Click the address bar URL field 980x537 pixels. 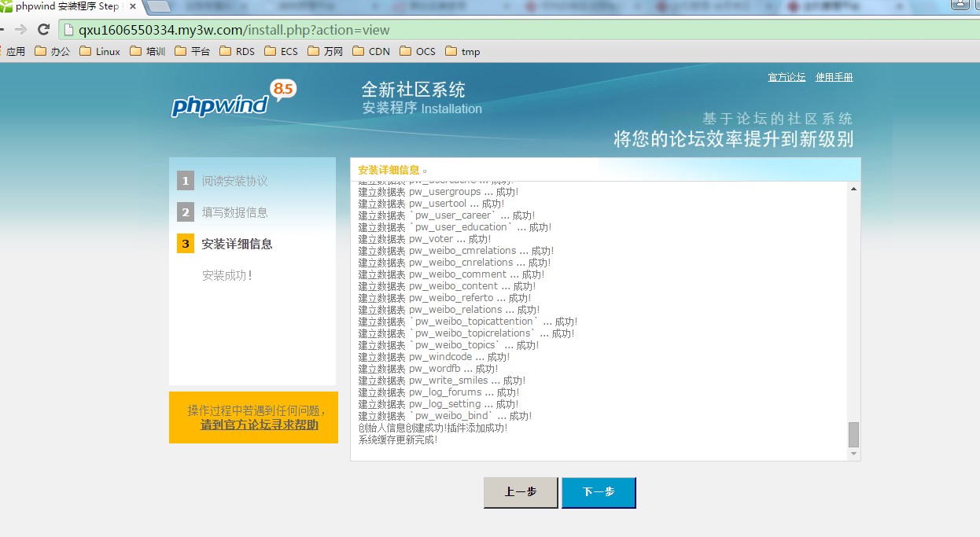519,30
